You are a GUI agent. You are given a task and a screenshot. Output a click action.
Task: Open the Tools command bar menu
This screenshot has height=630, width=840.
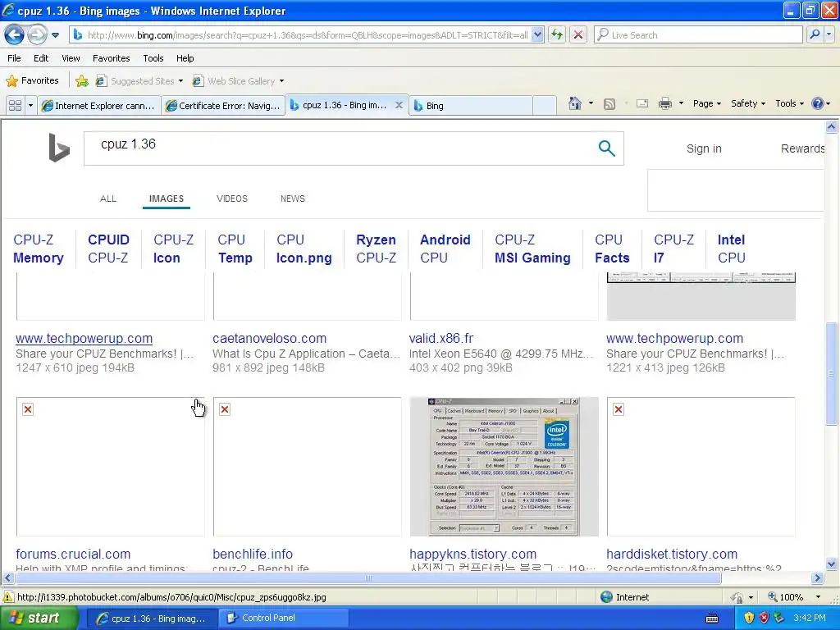click(x=789, y=103)
